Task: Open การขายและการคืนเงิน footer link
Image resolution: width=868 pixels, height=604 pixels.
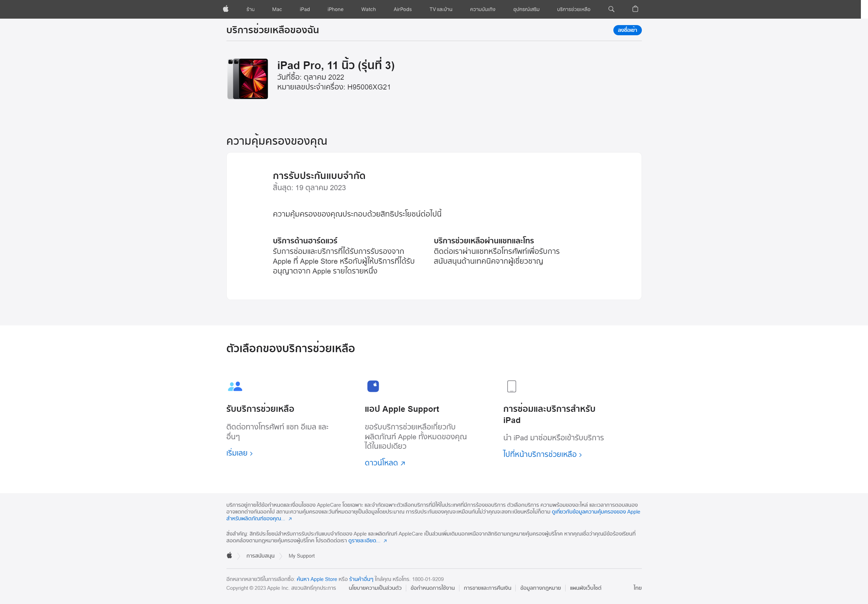Action: [x=487, y=588]
